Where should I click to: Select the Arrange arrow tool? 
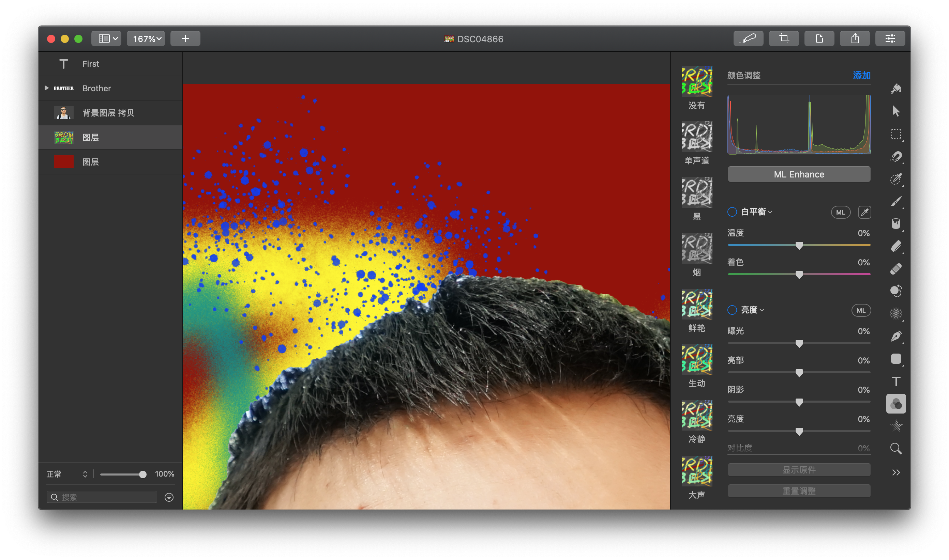pyautogui.click(x=896, y=111)
